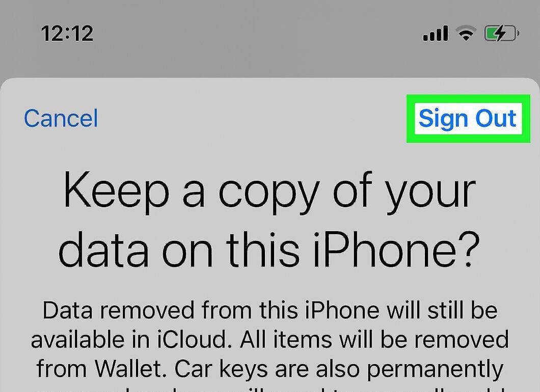Tap the charging battery icon
Image resolution: width=540 pixels, height=392 pixels.
pos(502,34)
